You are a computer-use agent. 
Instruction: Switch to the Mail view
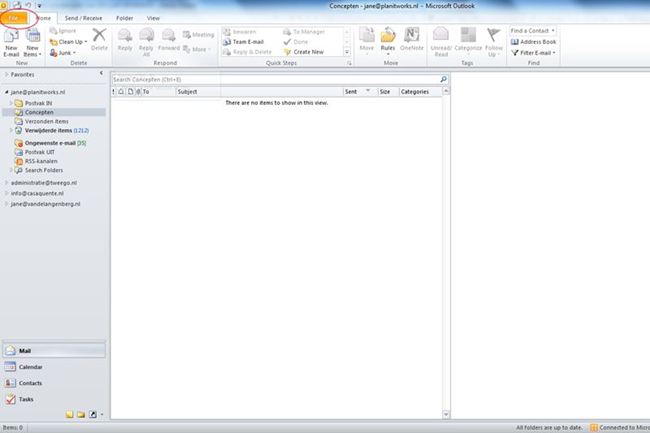click(54, 351)
